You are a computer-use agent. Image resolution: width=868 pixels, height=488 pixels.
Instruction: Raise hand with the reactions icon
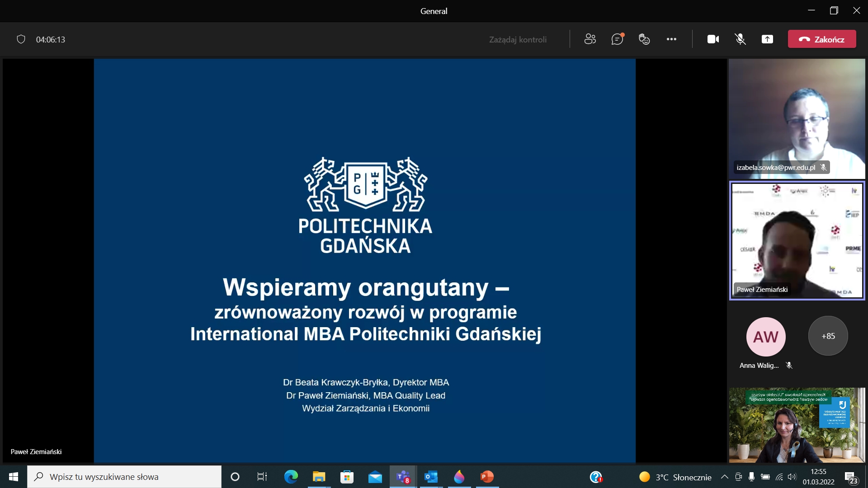coord(644,39)
